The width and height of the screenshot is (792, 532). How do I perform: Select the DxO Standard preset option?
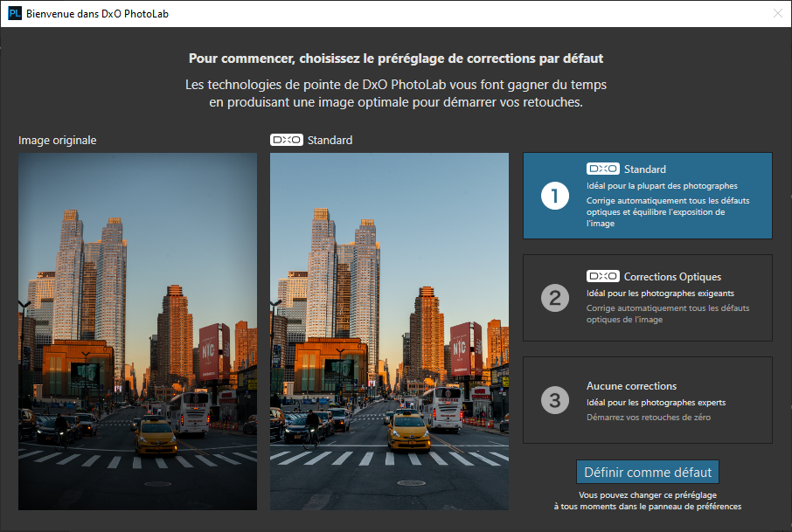point(648,196)
